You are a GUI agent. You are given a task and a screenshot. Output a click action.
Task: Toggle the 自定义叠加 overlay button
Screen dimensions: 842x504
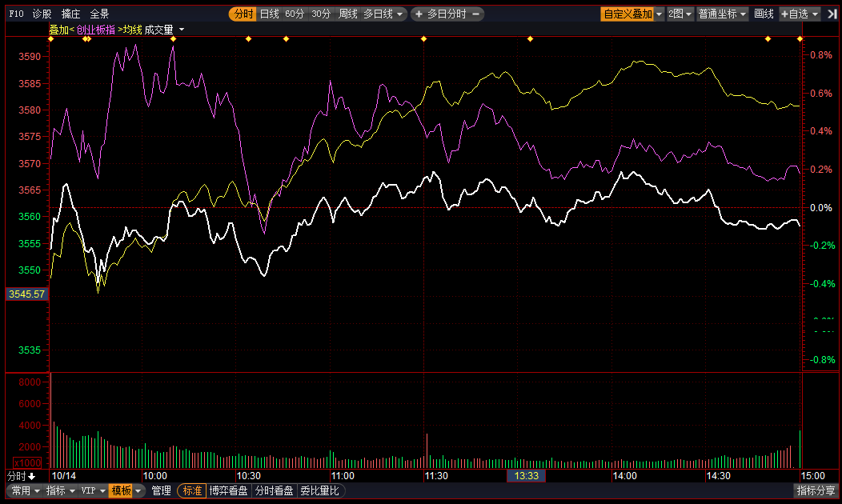[627, 14]
